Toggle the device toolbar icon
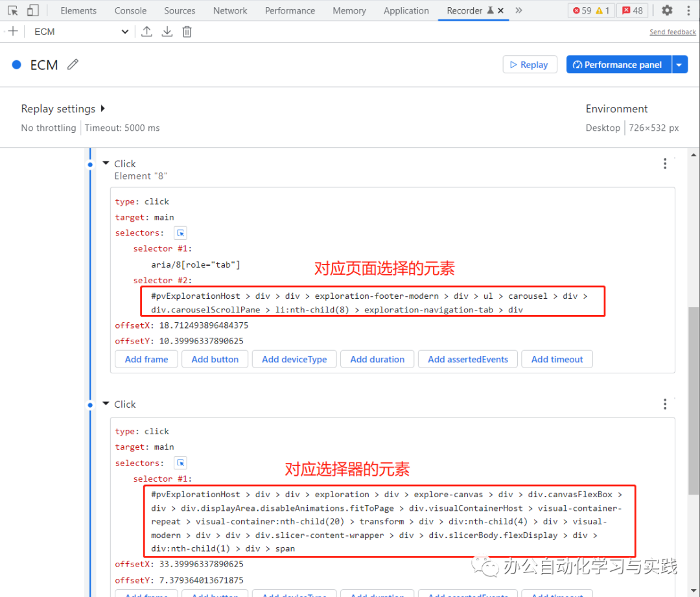This screenshot has height=597, width=700. tap(32, 10)
